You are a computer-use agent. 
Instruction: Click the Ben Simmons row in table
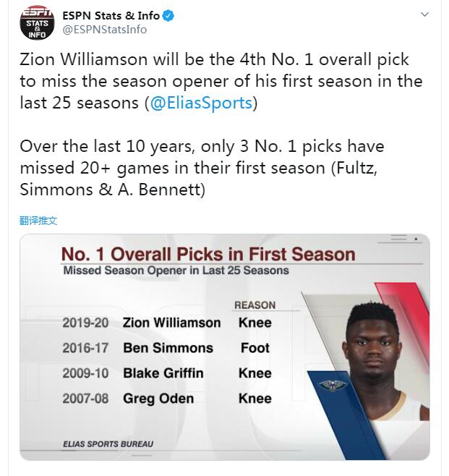(x=166, y=348)
